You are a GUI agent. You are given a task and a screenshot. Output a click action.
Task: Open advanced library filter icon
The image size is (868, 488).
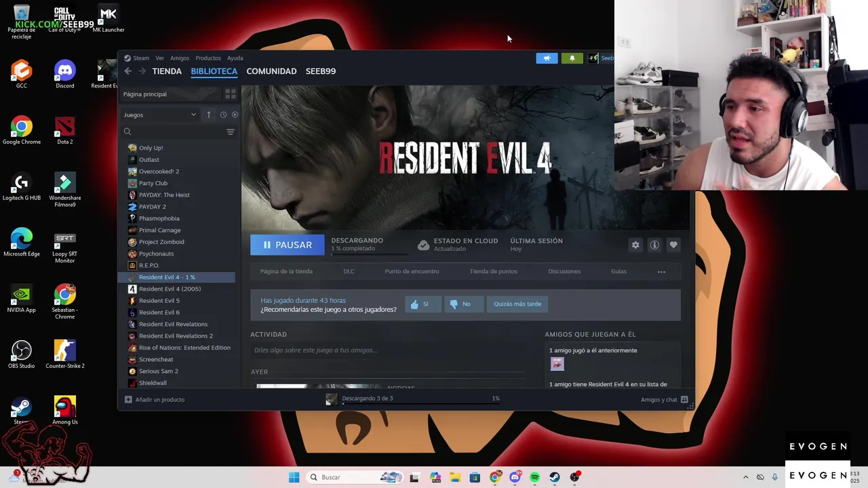click(231, 131)
